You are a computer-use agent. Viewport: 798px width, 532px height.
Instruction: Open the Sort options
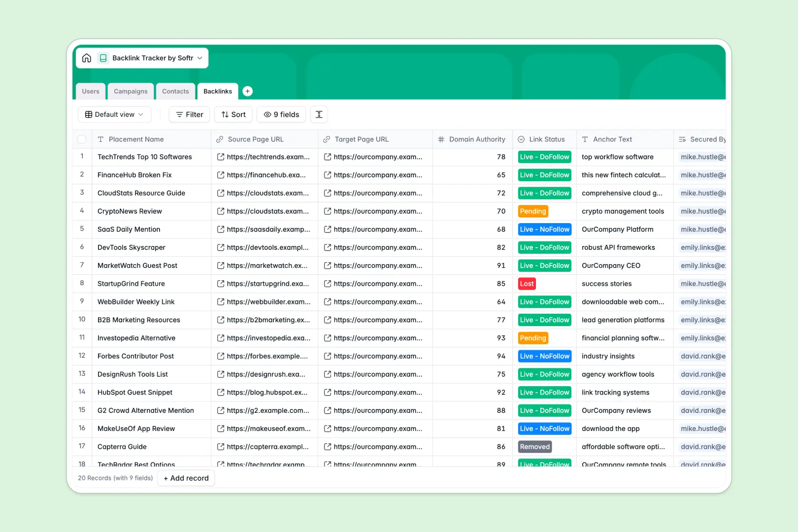click(x=233, y=114)
